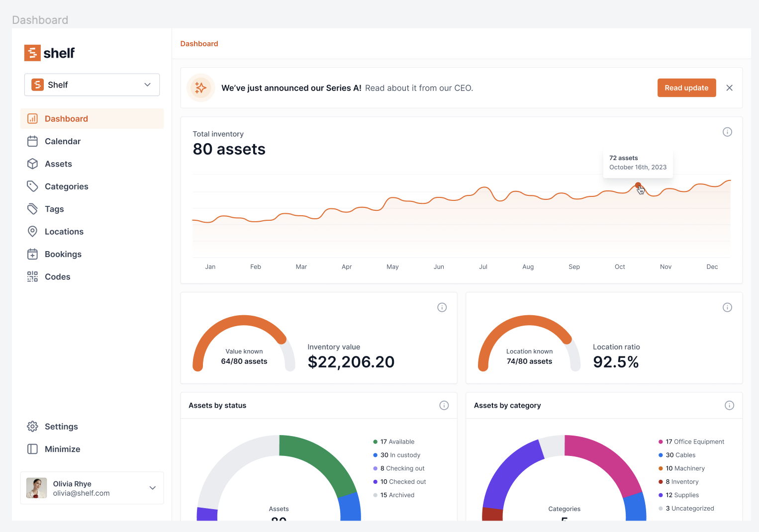Click the Codes QR icon
The height and width of the screenshot is (532, 759).
tap(32, 277)
